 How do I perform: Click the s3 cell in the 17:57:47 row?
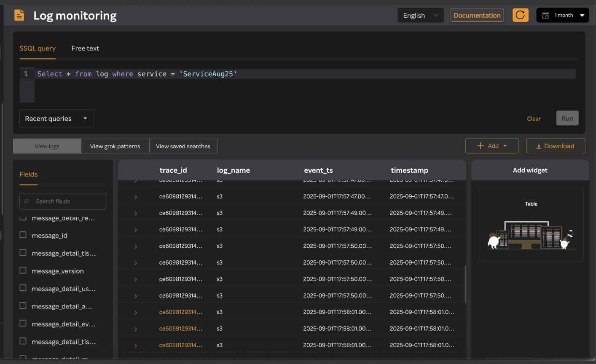click(x=220, y=196)
